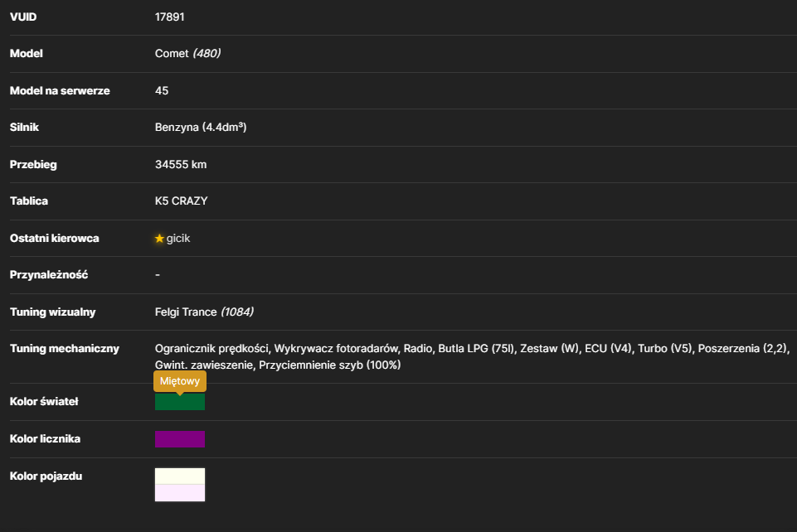
Task: Click the Zestaw (W) tuning item
Action: click(x=550, y=348)
